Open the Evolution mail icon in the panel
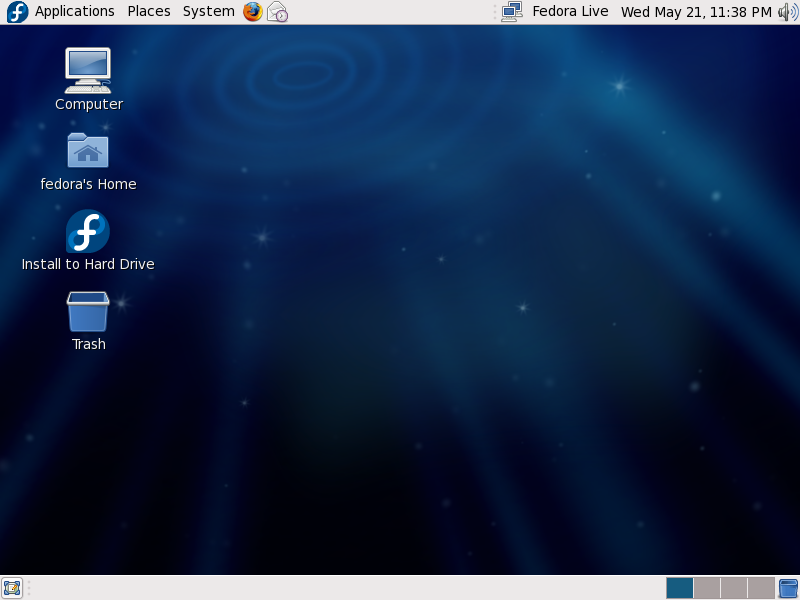The width and height of the screenshot is (800, 600). click(x=277, y=12)
